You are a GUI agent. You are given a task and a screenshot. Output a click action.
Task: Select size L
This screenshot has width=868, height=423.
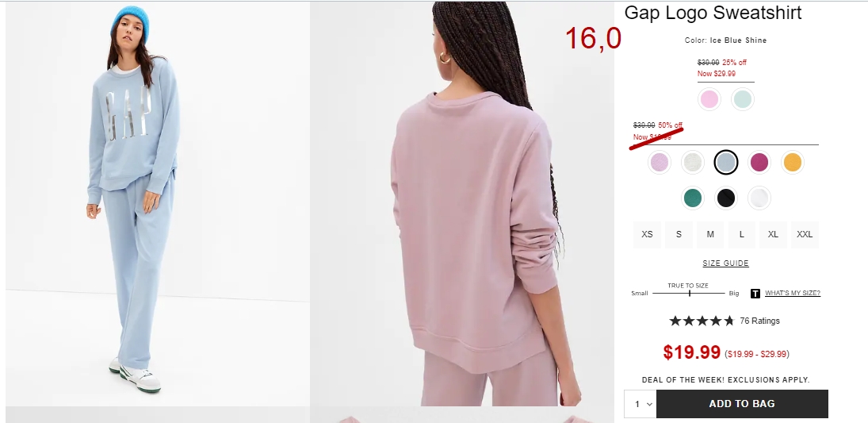[742, 234]
